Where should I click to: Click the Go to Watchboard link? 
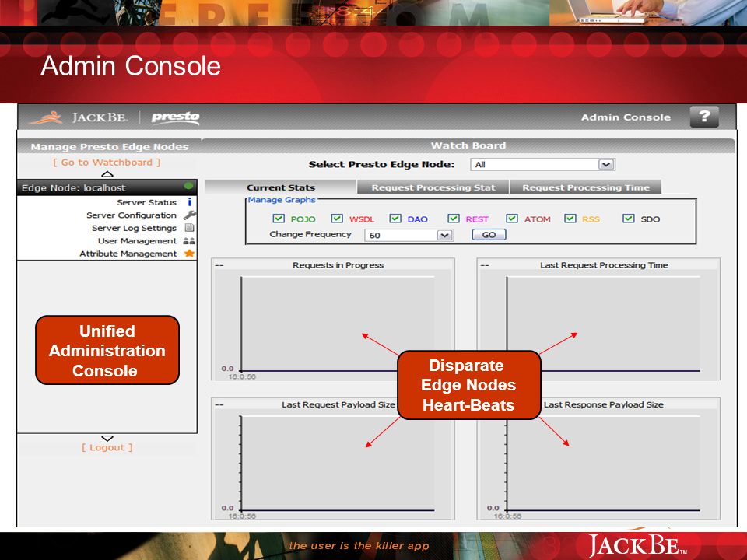click(x=107, y=163)
